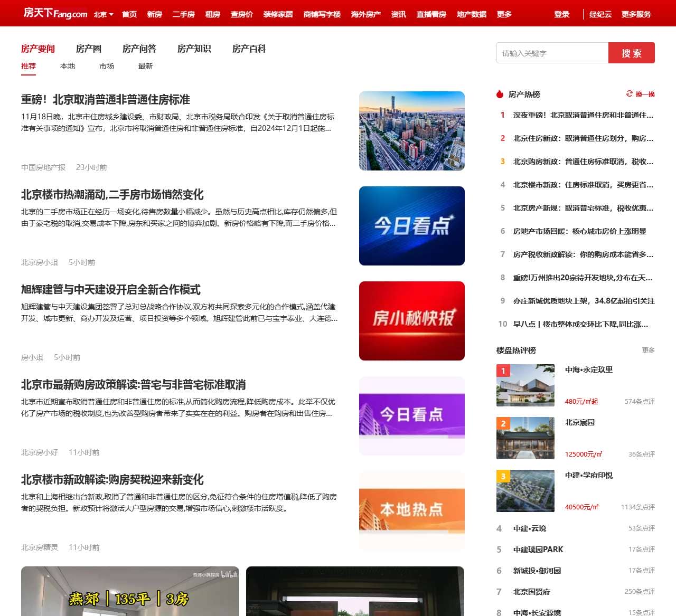Image resolution: width=676 pixels, height=616 pixels.
Task: Expand the 更多 navigation dropdown
Action: click(503, 14)
